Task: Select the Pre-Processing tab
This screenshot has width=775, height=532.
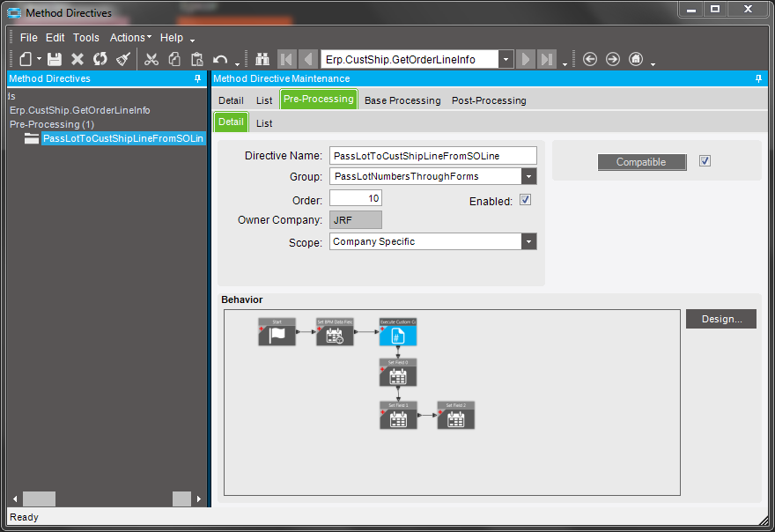Action: (319, 99)
